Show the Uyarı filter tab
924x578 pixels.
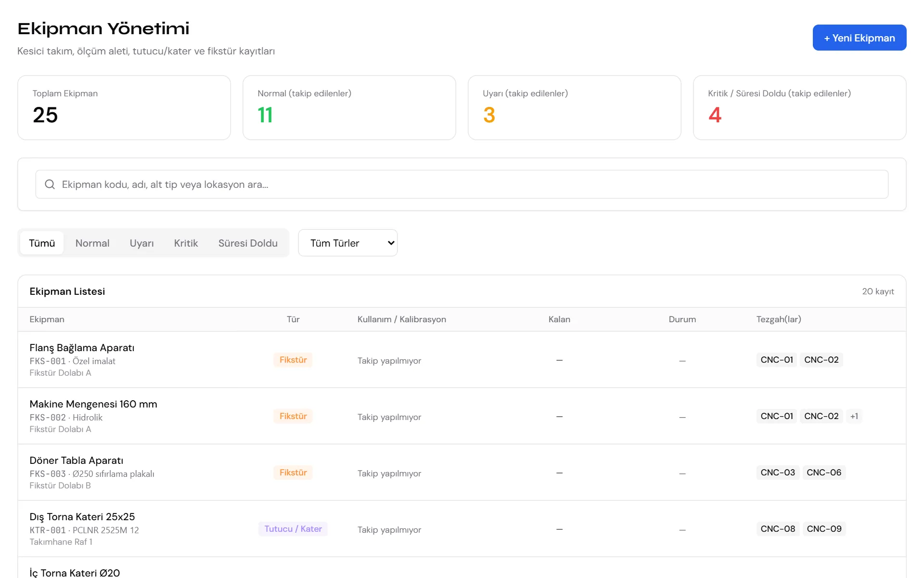click(x=142, y=243)
